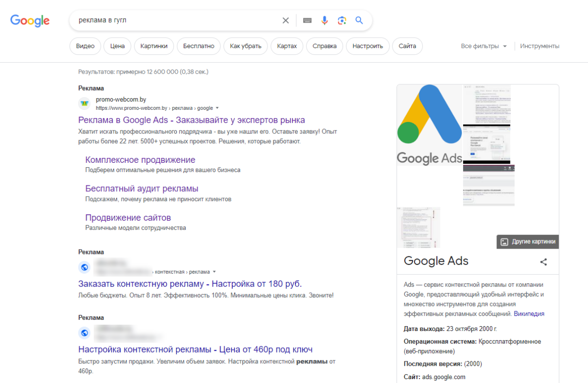Open the Другие картинки button
Image resolution: width=588 pixels, height=383 pixels.
(x=527, y=241)
